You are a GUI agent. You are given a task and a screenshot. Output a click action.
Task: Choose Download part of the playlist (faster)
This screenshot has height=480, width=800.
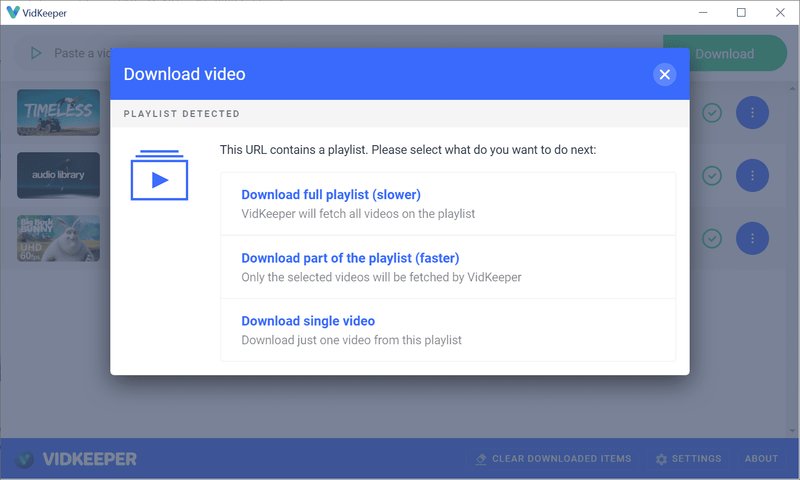[x=448, y=267]
